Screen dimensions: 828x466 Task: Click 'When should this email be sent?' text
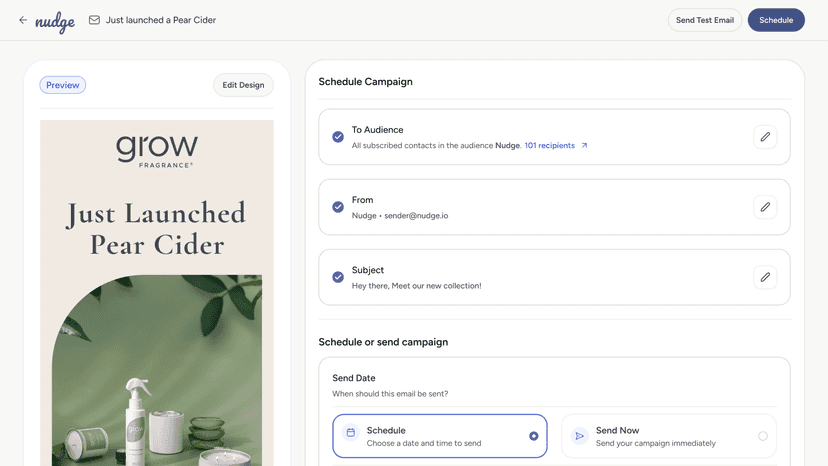pos(390,394)
